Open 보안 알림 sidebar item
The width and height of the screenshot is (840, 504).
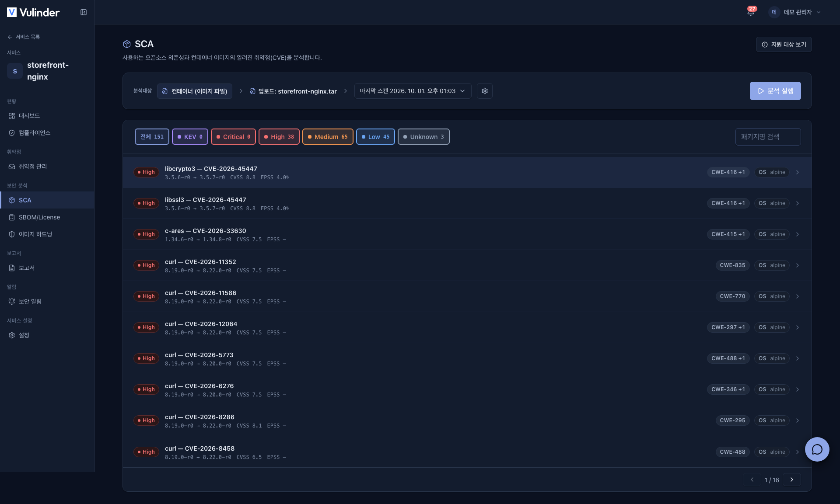click(47, 302)
